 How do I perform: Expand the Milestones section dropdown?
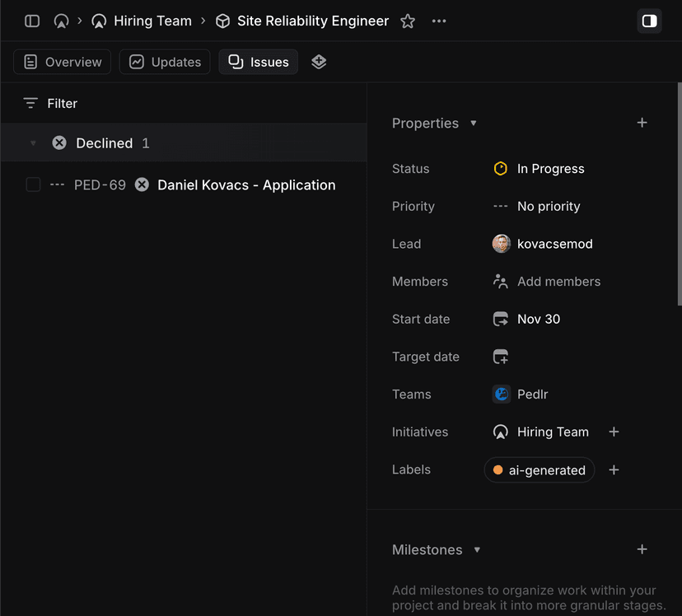477,550
